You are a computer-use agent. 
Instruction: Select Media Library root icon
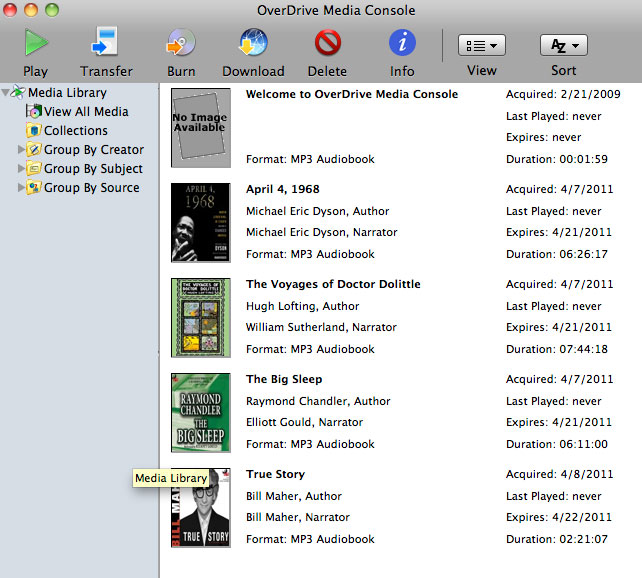[x=18, y=92]
